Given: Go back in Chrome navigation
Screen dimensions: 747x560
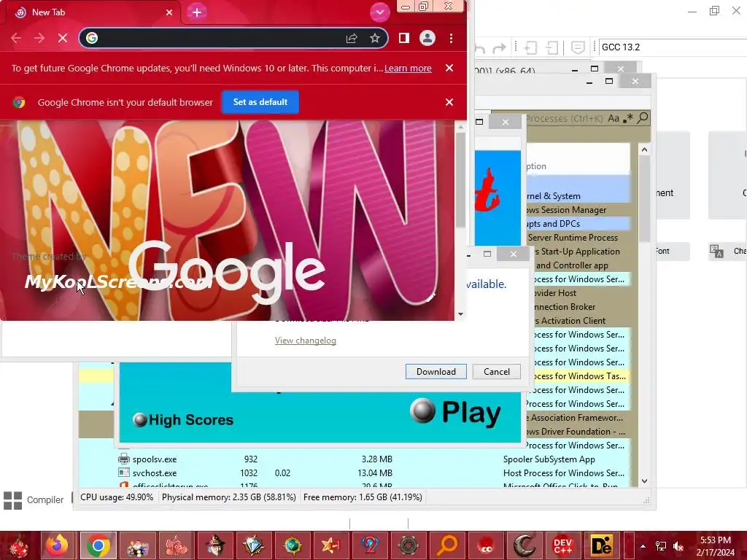Looking at the screenshot, I should pyautogui.click(x=16, y=38).
